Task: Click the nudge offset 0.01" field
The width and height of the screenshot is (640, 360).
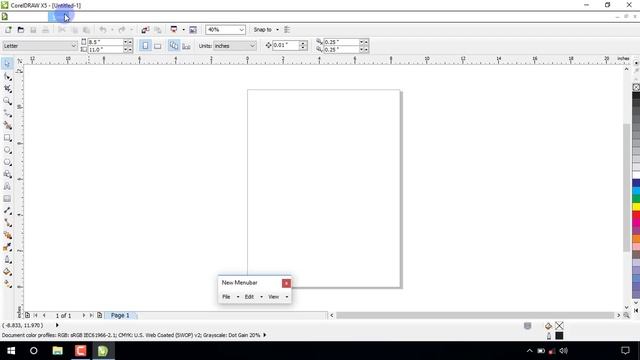Action: tap(285, 45)
